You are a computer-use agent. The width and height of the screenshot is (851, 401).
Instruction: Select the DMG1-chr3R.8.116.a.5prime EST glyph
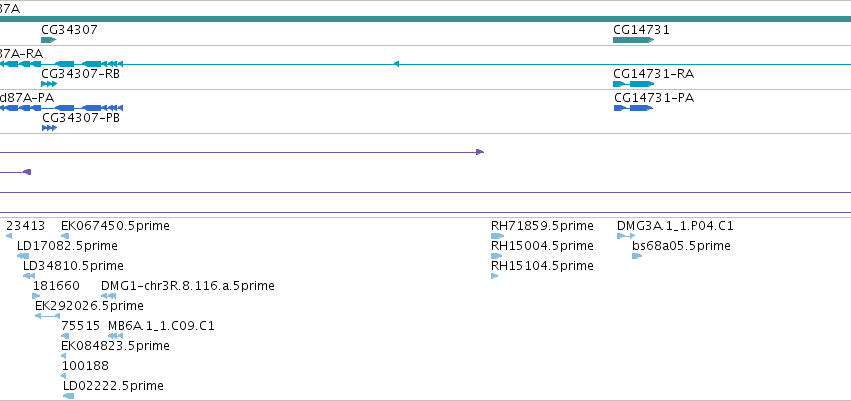(x=109, y=296)
